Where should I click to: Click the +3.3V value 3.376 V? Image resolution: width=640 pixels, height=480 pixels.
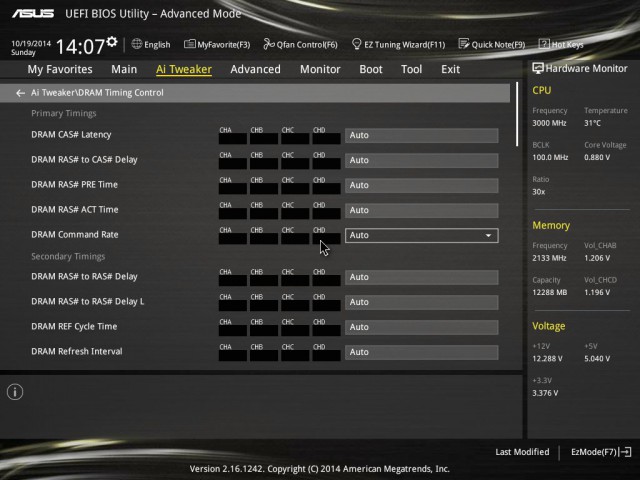coord(545,393)
